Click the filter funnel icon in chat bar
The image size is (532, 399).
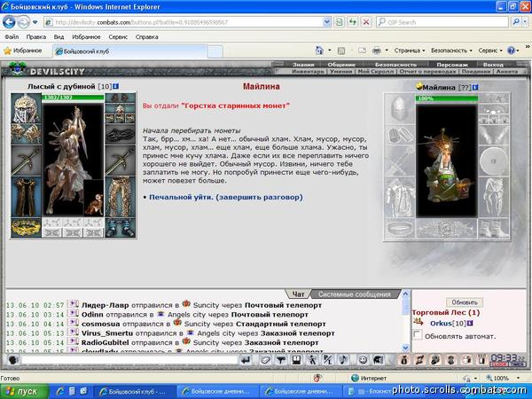(x=280, y=360)
